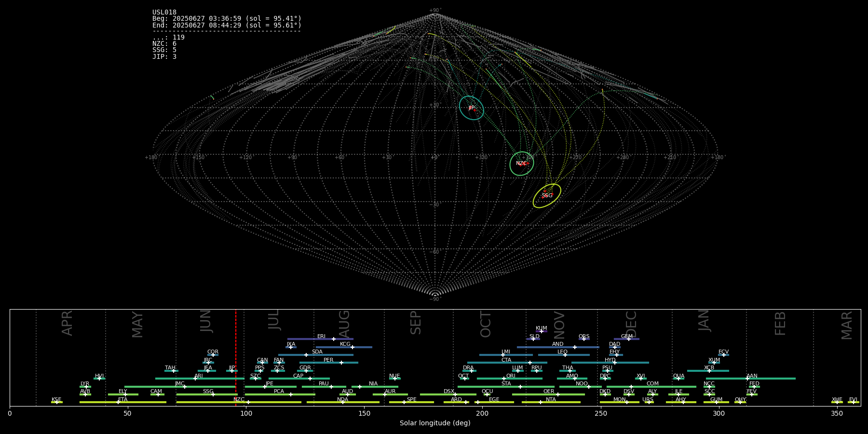This screenshot has height=434, width=868.
Task: Click the CAP shower label in the timeline
Action: (x=298, y=376)
